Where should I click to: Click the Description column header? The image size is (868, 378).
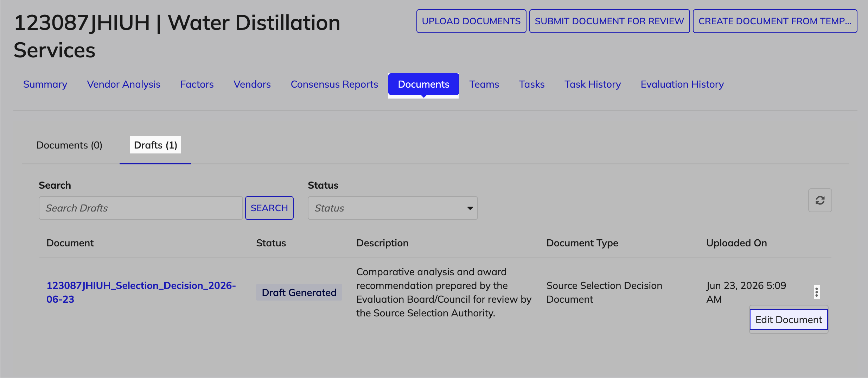pos(382,243)
